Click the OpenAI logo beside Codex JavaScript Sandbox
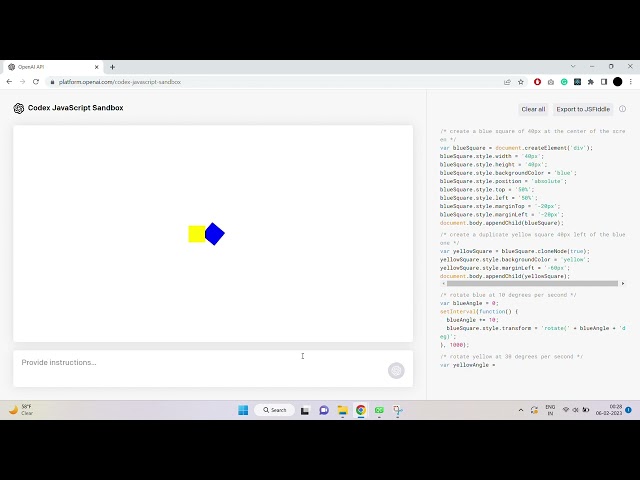The image size is (640, 480). coord(19,108)
